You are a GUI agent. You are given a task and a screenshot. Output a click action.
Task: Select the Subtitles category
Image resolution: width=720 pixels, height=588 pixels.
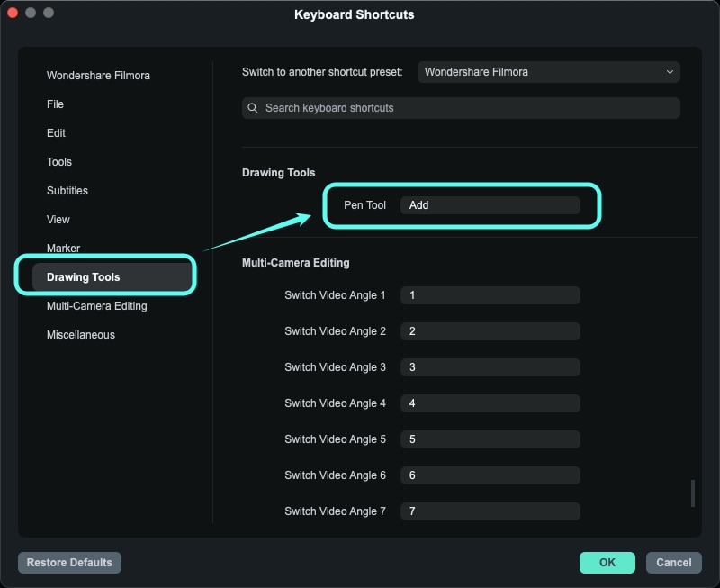click(67, 190)
